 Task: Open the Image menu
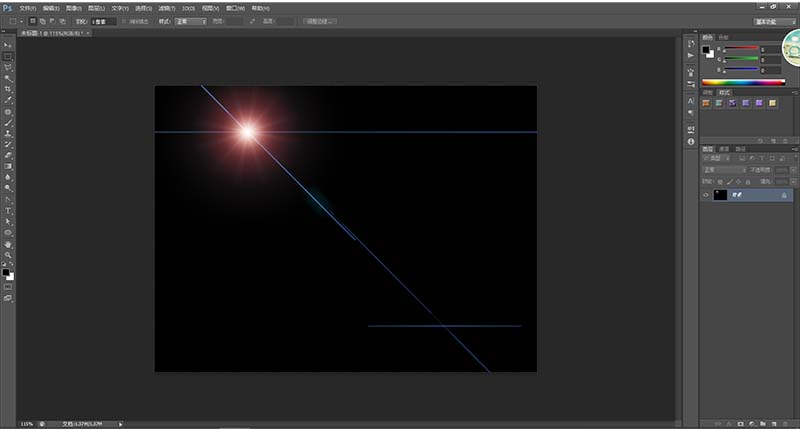(x=73, y=8)
